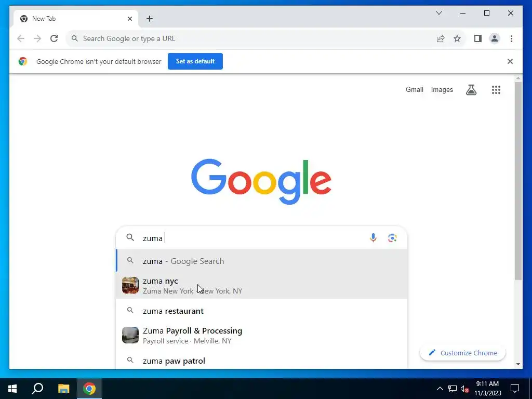
Task: Click the forward navigation arrow
Action: pos(37,38)
